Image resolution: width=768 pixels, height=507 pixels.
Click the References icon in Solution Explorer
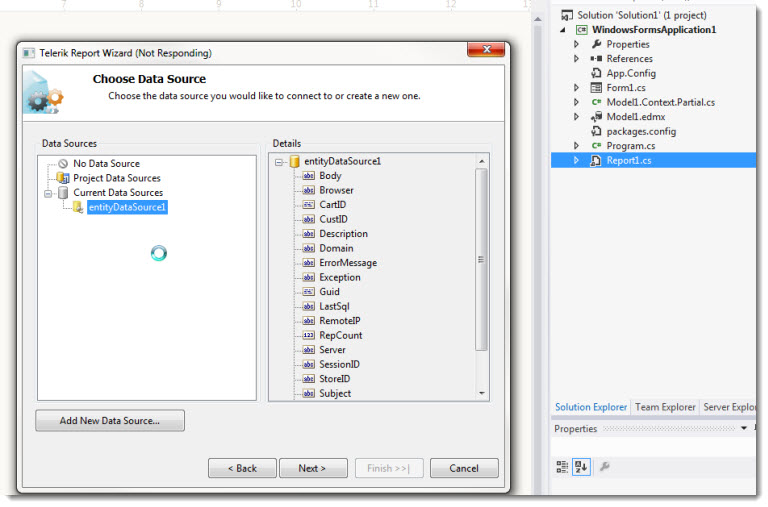[596, 59]
